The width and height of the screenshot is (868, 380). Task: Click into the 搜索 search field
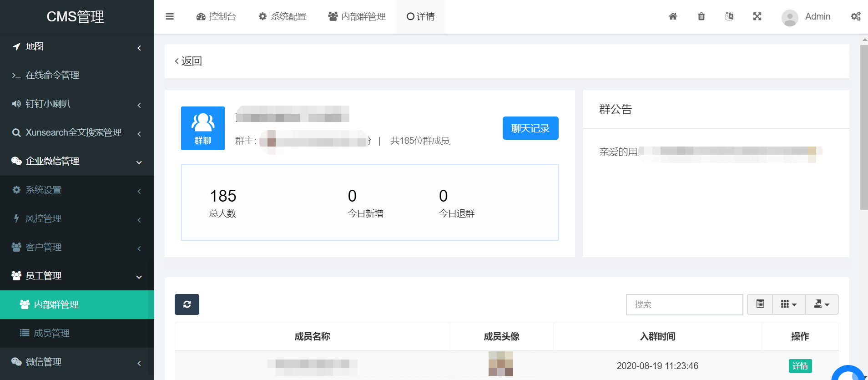pyautogui.click(x=684, y=304)
